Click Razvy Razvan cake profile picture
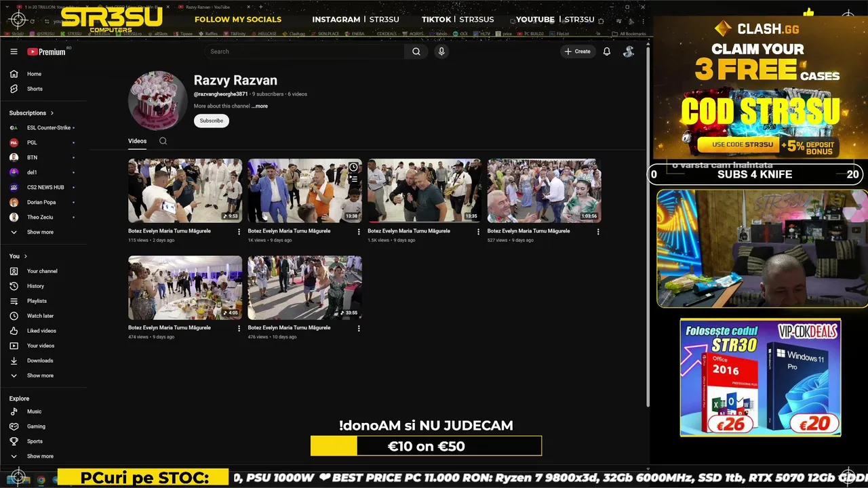 click(157, 100)
